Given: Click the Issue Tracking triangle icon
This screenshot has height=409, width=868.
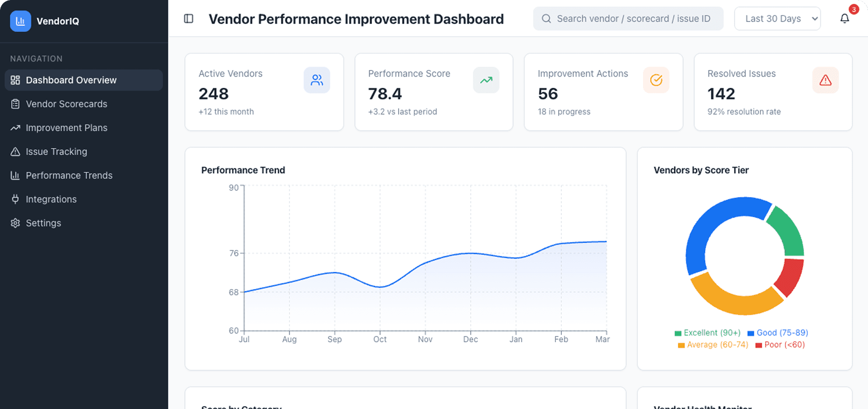Looking at the screenshot, I should click(x=15, y=152).
